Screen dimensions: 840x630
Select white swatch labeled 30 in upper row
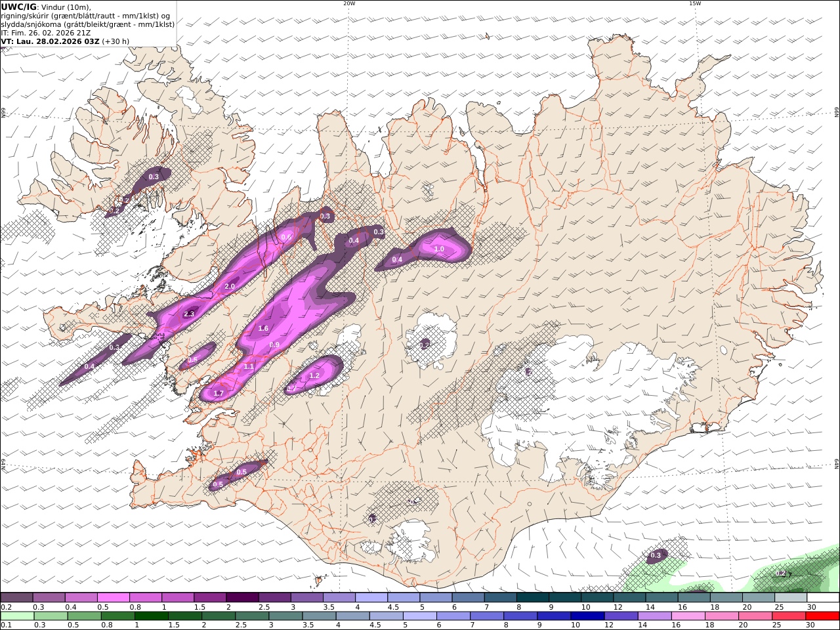click(x=823, y=598)
